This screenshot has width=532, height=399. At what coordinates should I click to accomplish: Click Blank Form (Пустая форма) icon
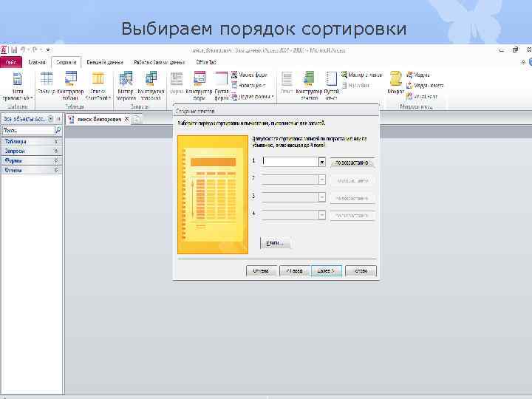[x=221, y=78]
